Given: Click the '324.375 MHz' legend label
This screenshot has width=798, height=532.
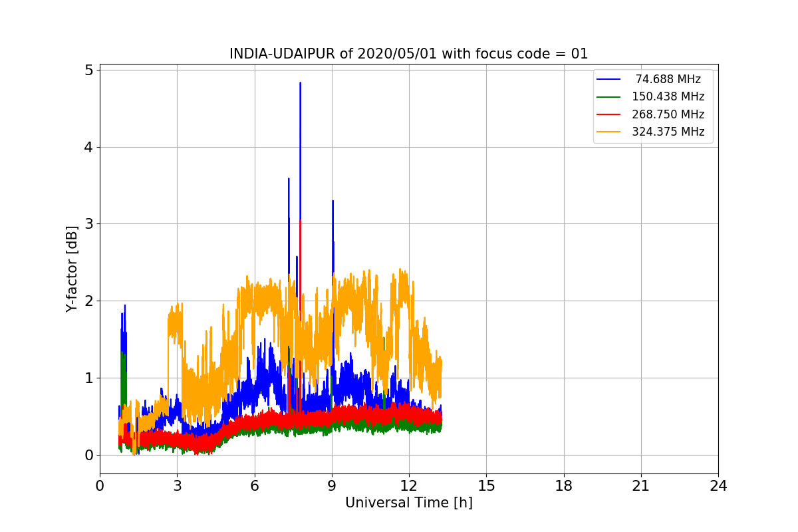Looking at the screenshot, I should [668, 132].
